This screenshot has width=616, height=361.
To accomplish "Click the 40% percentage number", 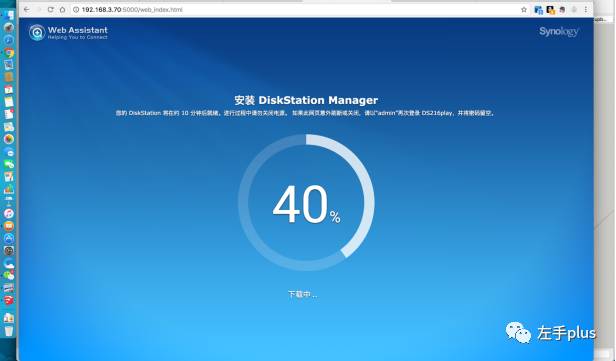I will pyautogui.click(x=306, y=204).
